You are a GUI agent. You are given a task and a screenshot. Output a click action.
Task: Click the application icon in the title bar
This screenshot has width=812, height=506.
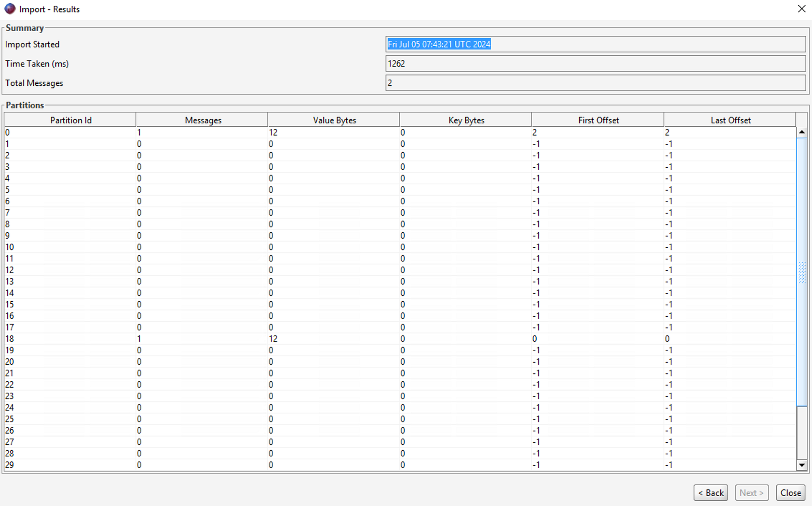tap(10, 9)
